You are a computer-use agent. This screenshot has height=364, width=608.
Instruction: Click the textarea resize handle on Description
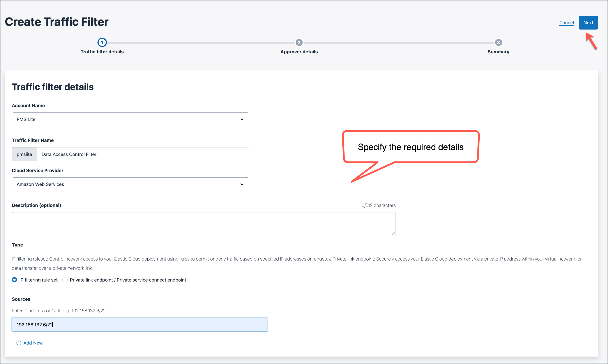[x=393, y=233]
